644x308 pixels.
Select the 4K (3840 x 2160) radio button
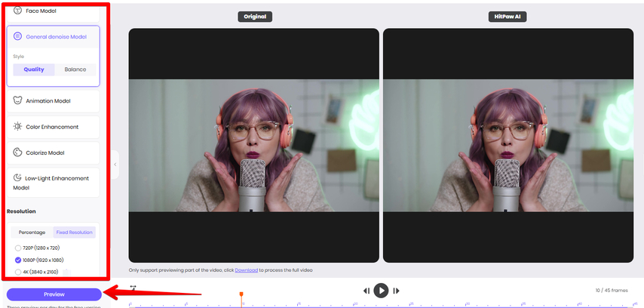coord(17,272)
